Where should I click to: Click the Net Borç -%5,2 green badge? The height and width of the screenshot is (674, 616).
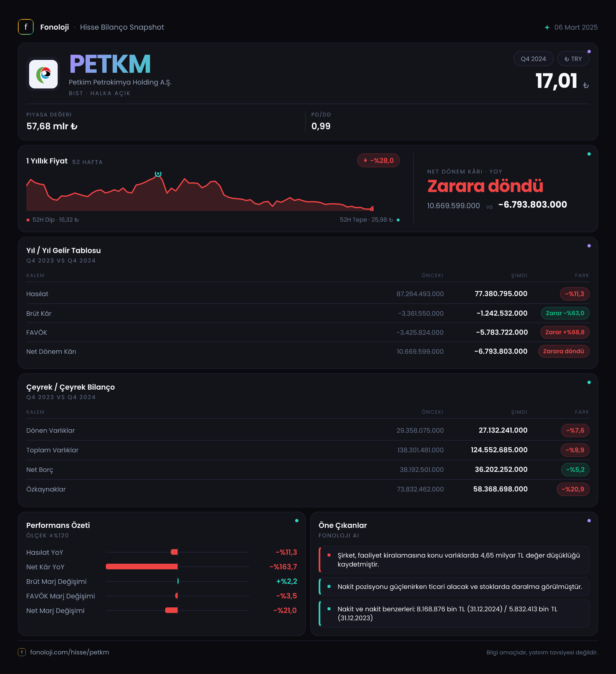[x=575, y=469]
